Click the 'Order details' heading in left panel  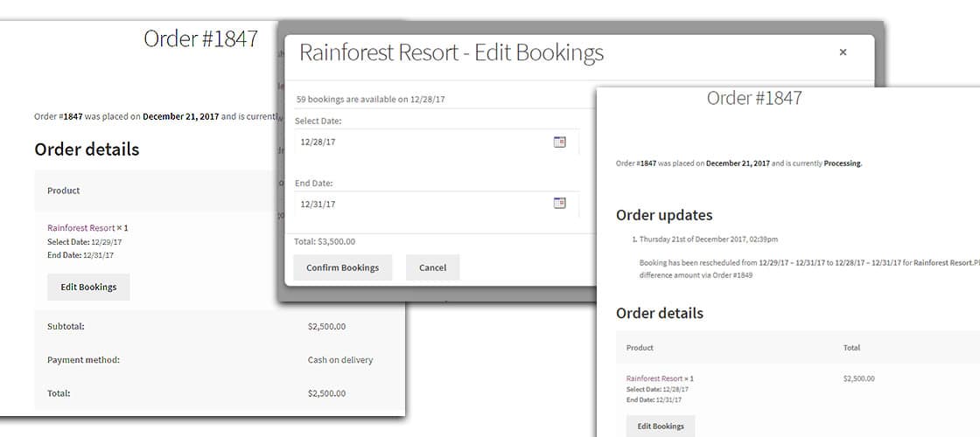click(x=87, y=149)
